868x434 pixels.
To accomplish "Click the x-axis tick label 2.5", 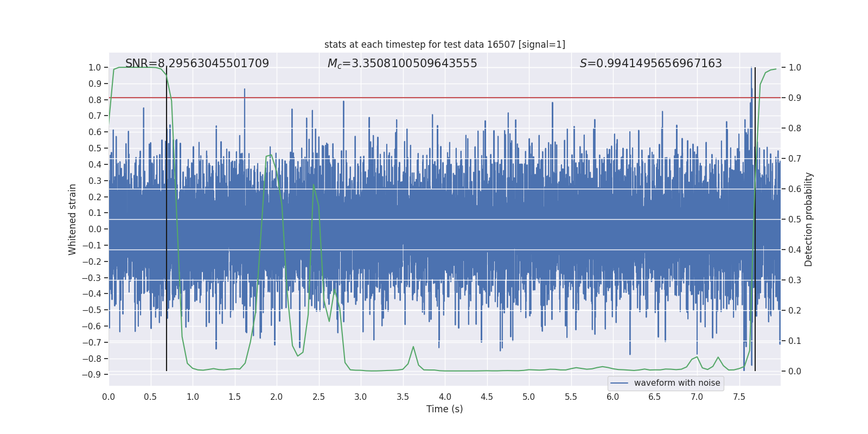I will point(318,397).
